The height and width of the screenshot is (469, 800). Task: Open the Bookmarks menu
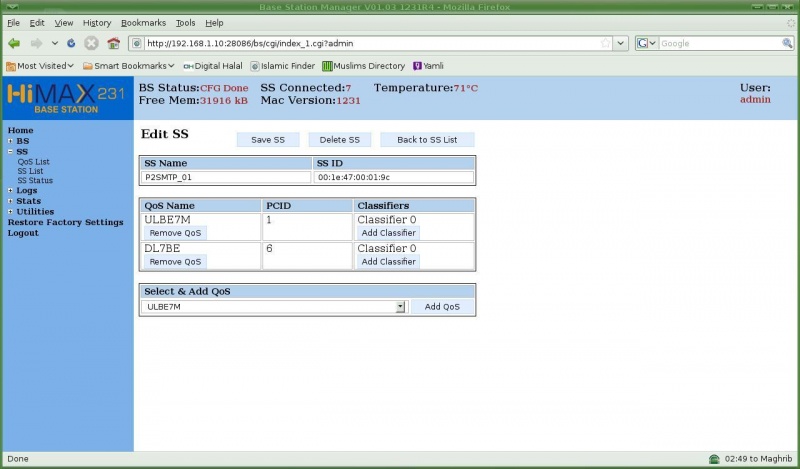[145, 22]
